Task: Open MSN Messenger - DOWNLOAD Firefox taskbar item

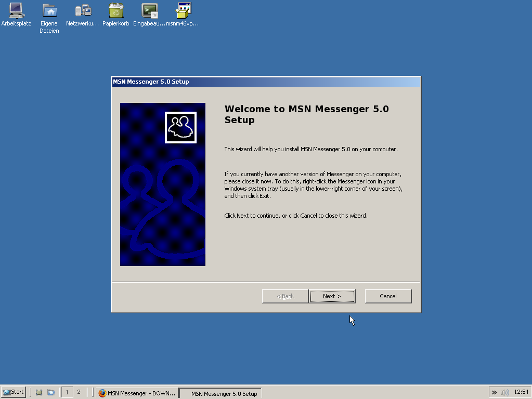Action: (x=137, y=393)
